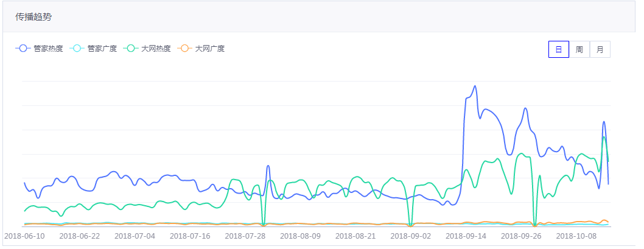The height and width of the screenshot is (249, 644).
Task: Toggle the orange 大网广度 legend marker
Action: pos(184,49)
